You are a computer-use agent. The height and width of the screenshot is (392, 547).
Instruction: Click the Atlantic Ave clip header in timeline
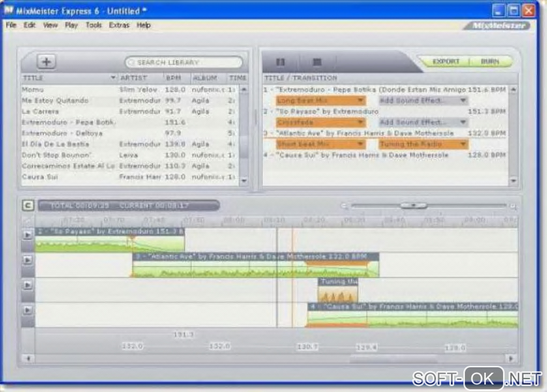(x=256, y=257)
